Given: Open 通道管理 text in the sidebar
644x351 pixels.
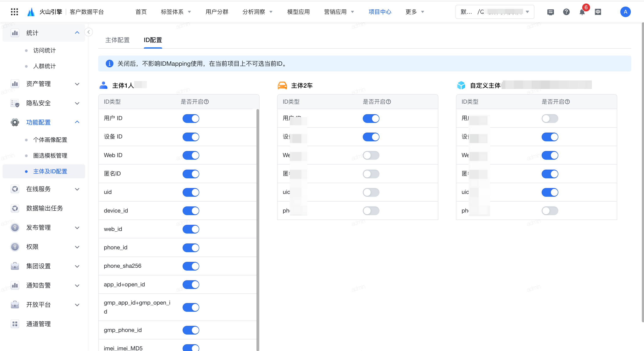Looking at the screenshot, I should (39, 324).
